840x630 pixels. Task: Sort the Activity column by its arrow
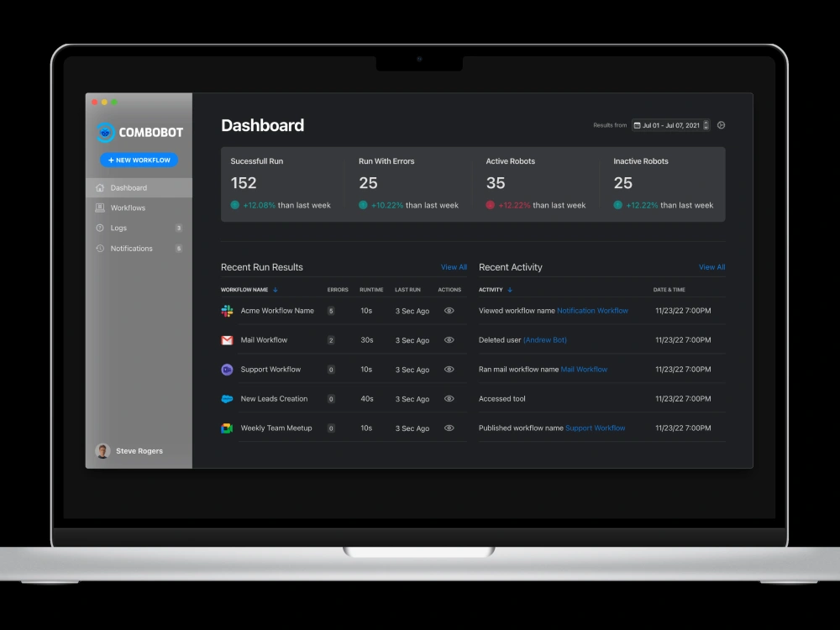click(510, 289)
